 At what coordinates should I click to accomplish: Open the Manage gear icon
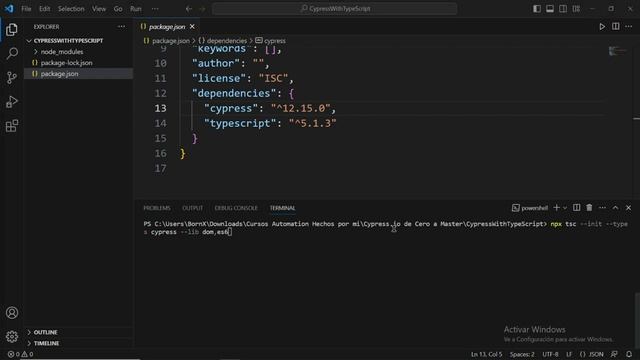(12, 336)
